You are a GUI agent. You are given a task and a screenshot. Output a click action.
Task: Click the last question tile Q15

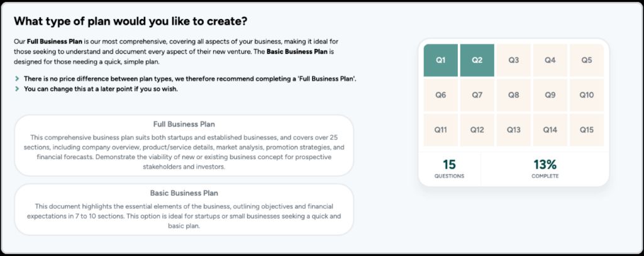586,130
